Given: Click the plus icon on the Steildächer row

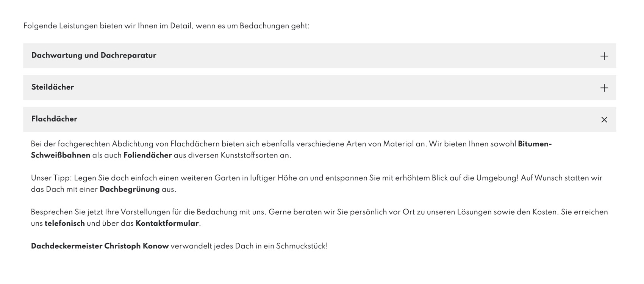Looking at the screenshot, I should click(604, 88).
